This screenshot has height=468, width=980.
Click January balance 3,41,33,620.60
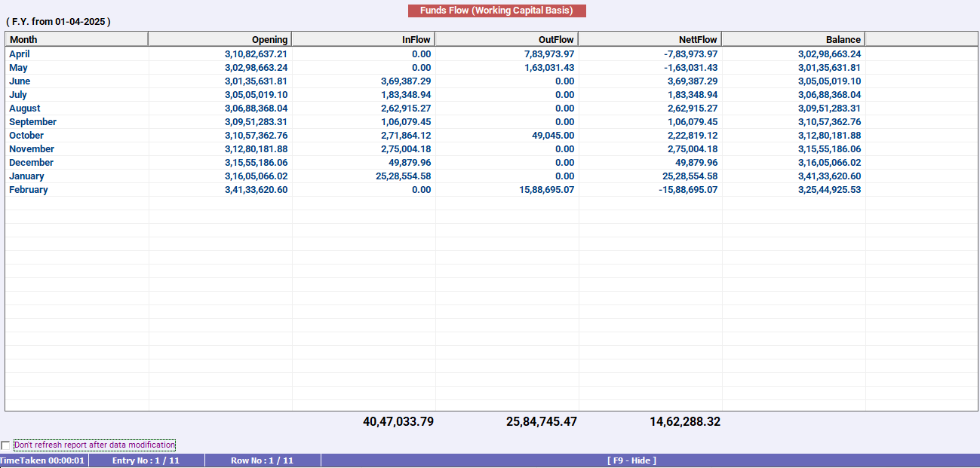pyautogui.click(x=829, y=176)
